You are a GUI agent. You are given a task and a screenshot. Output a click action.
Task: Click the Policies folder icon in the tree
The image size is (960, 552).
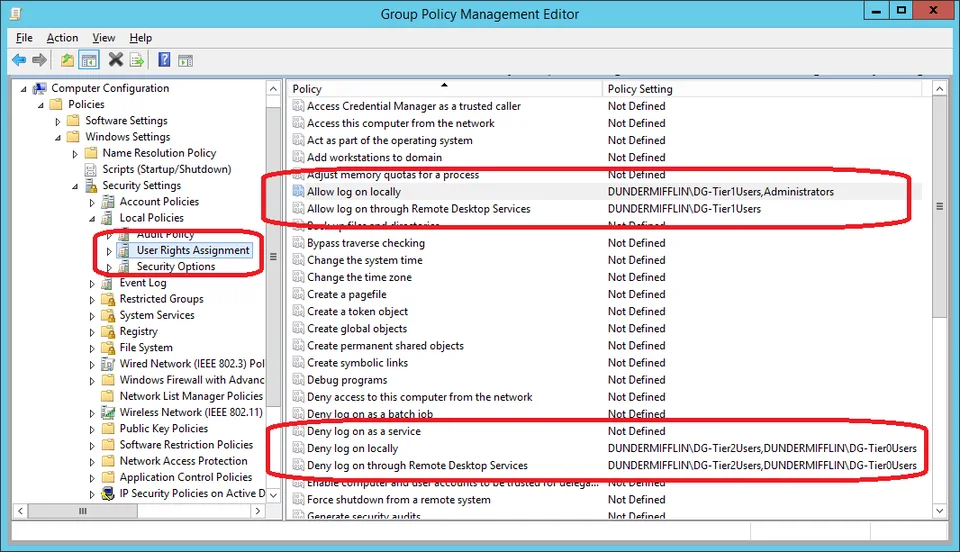coord(56,104)
